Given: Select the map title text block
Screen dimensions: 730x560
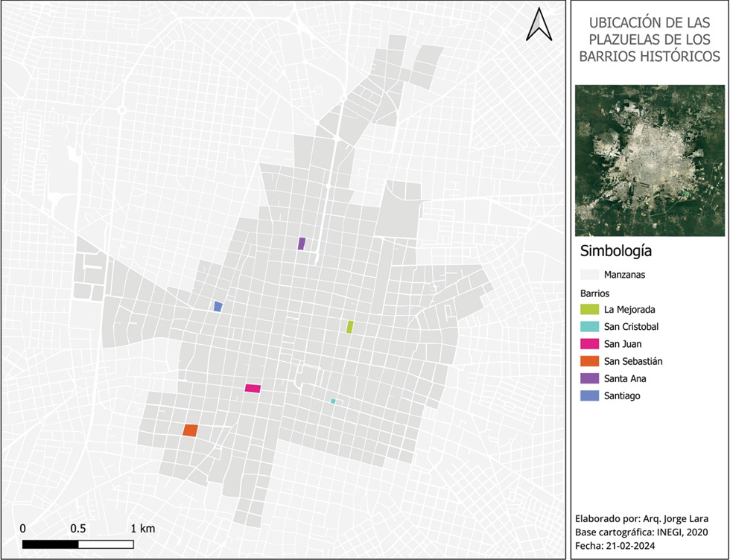Looking at the screenshot, I should (650, 40).
